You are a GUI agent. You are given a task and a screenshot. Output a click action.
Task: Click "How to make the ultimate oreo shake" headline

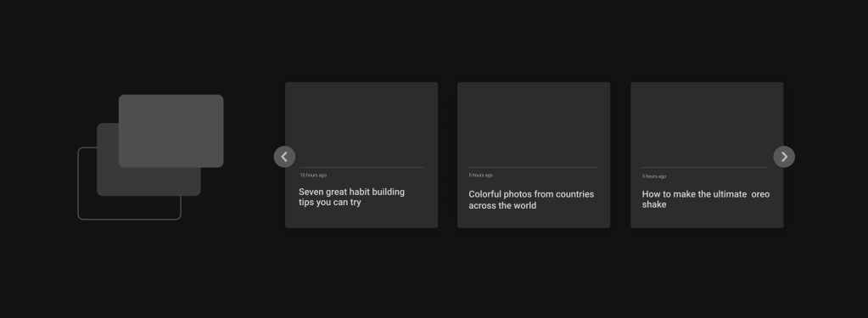pyautogui.click(x=706, y=199)
